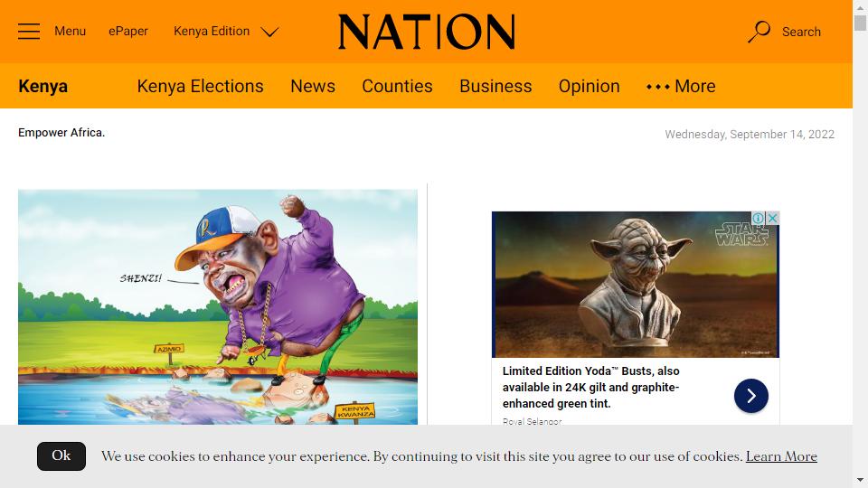Open the ePaper link

coord(128,32)
